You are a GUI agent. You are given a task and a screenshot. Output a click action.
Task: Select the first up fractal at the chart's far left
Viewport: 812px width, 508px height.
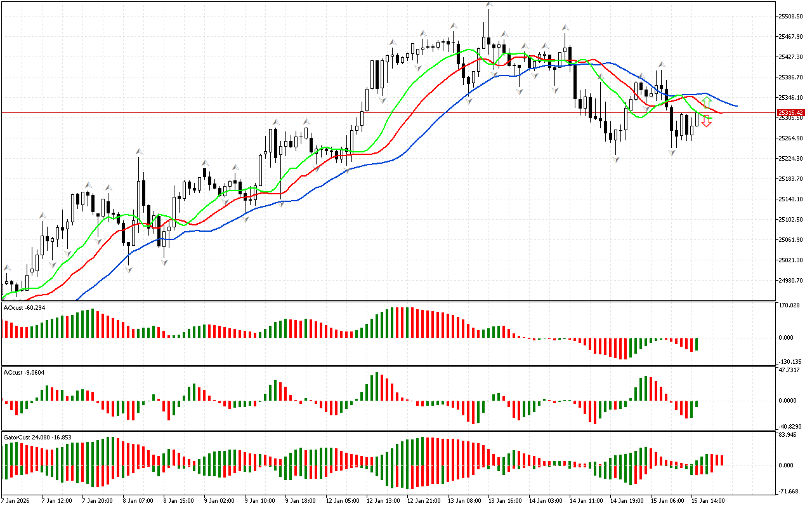pos(8,268)
